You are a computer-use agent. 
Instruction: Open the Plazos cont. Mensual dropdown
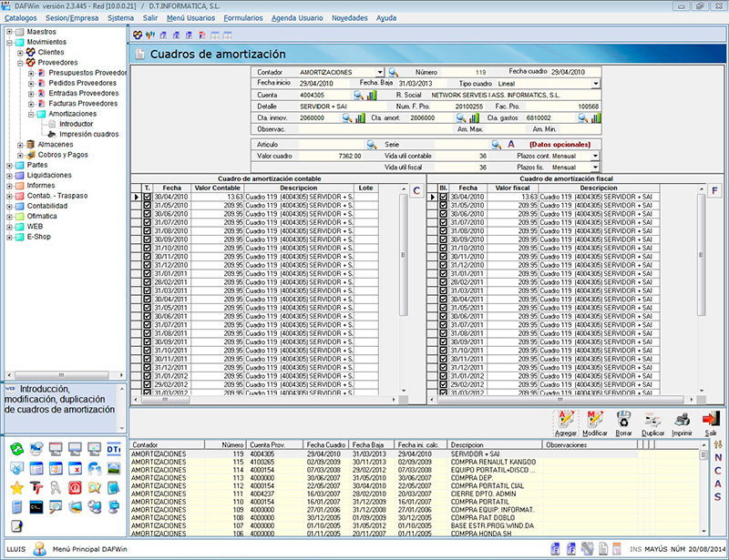point(595,156)
